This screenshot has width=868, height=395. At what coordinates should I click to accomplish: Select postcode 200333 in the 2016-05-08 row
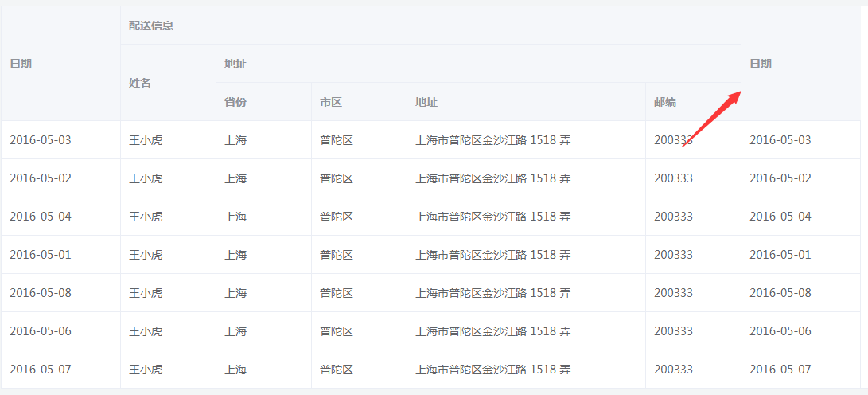coord(673,293)
